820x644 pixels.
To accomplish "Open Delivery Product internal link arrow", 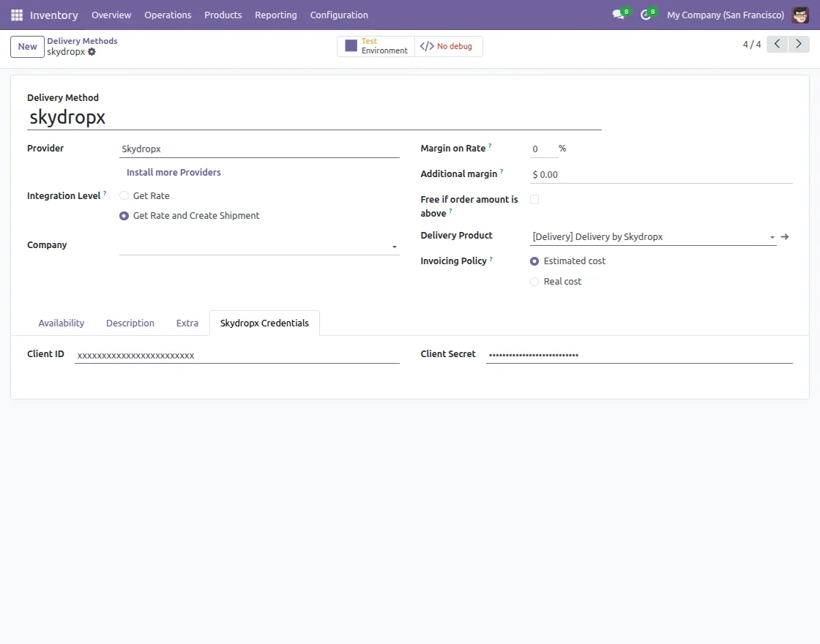I will [x=784, y=236].
